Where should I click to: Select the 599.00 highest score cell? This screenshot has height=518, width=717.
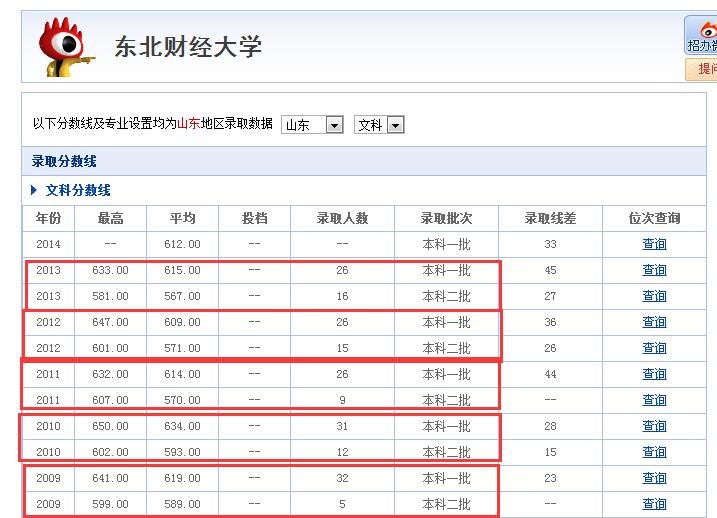pyautogui.click(x=110, y=504)
